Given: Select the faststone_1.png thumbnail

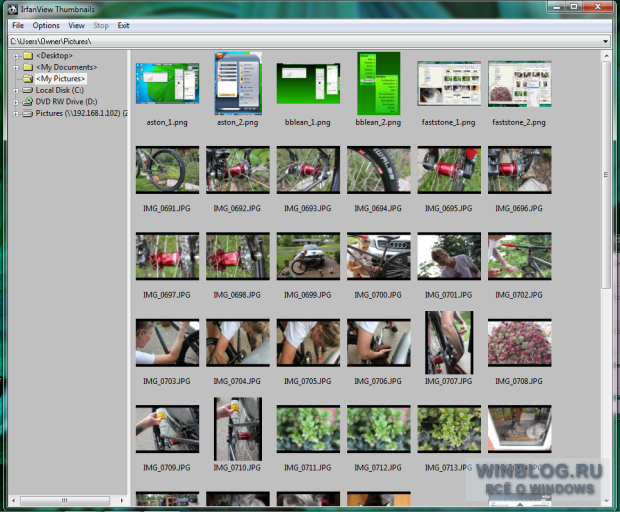Looking at the screenshot, I should (x=449, y=83).
